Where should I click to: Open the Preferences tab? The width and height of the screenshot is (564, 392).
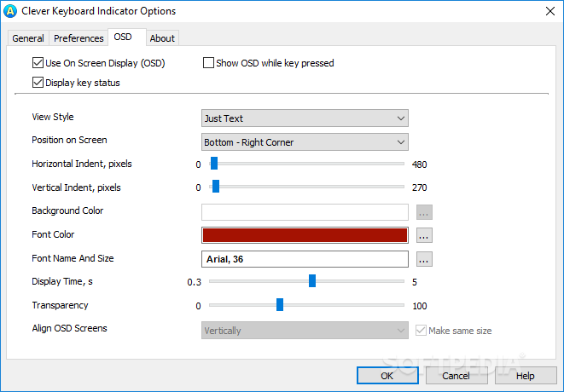pyautogui.click(x=78, y=38)
